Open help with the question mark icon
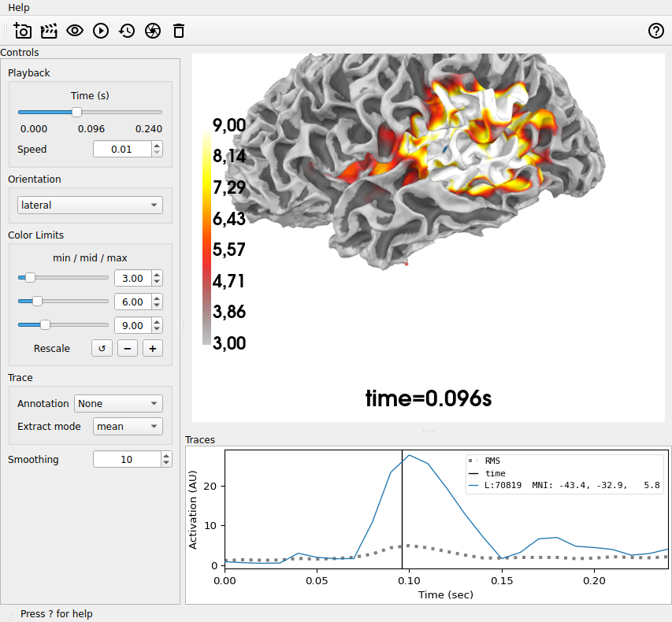Image resolution: width=672 pixels, height=622 pixels. pyautogui.click(x=655, y=31)
